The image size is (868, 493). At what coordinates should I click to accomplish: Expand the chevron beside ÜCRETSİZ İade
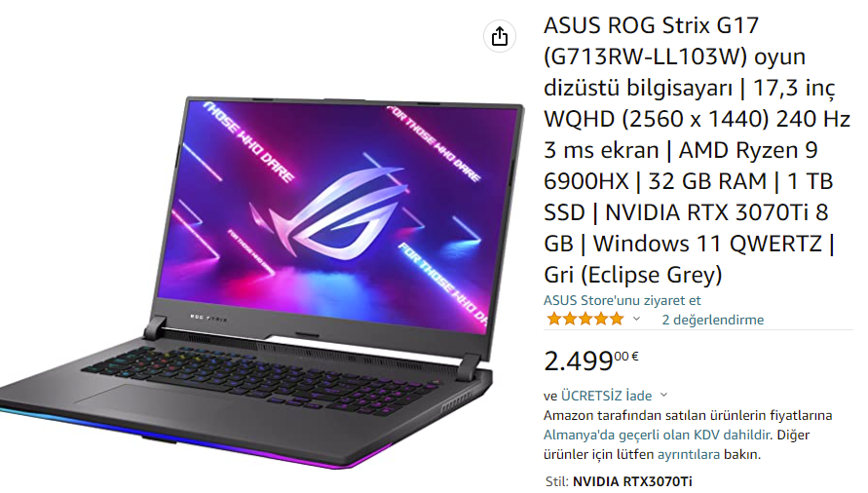[663, 395]
